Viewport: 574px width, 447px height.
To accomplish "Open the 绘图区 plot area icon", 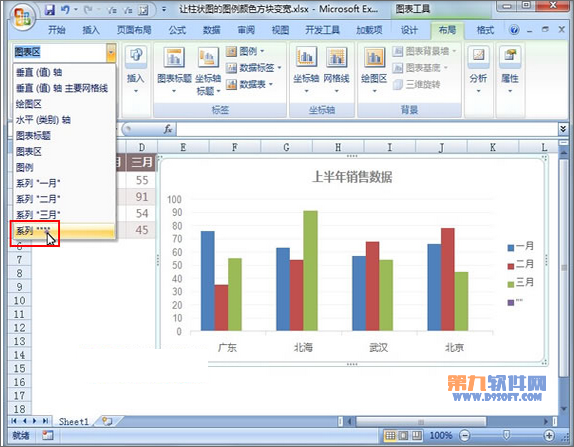I will (x=374, y=57).
